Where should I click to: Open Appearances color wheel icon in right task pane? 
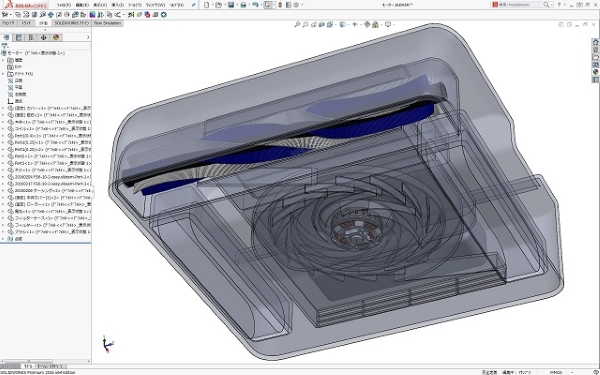pyautogui.click(x=595, y=72)
